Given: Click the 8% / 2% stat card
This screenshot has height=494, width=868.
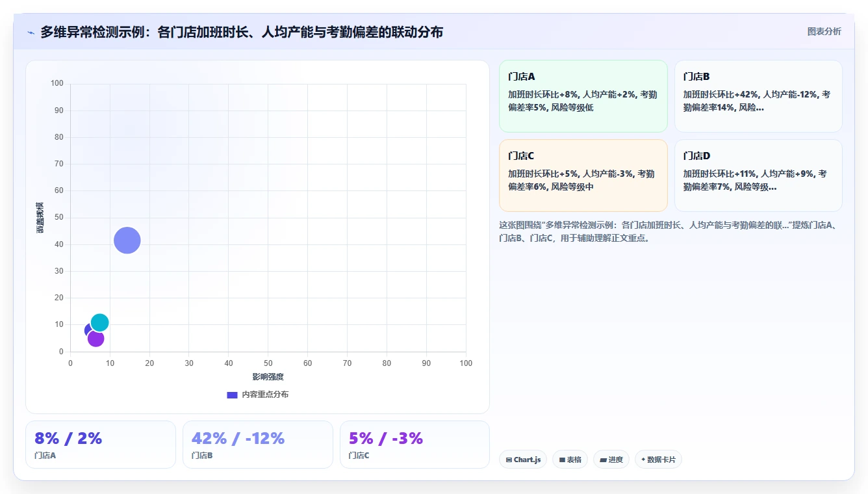Looking at the screenshot, I should pyautogui.click(x=101, y=445).
